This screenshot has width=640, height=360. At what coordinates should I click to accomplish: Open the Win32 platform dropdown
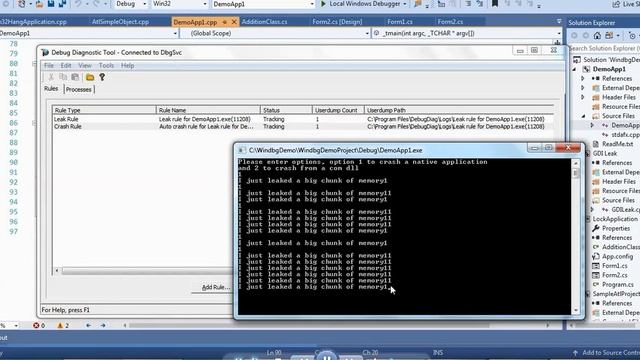(204, 4)
